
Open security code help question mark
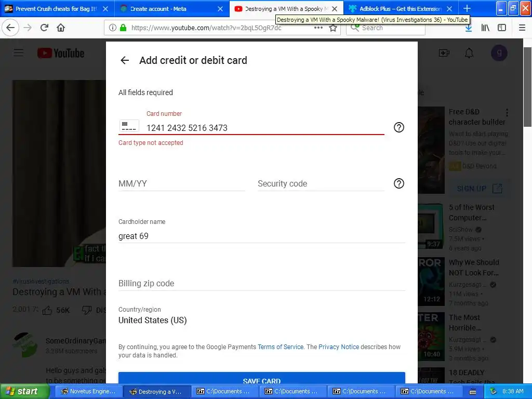click(398, 183)
